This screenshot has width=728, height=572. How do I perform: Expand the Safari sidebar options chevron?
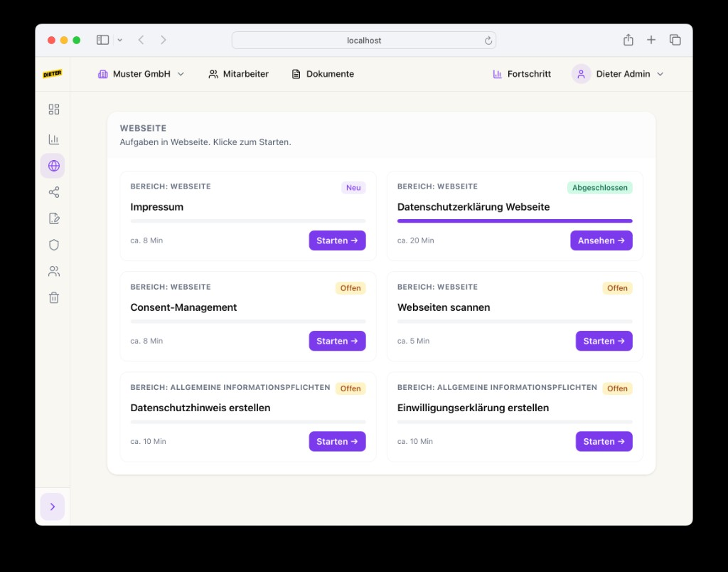[120, 41]
